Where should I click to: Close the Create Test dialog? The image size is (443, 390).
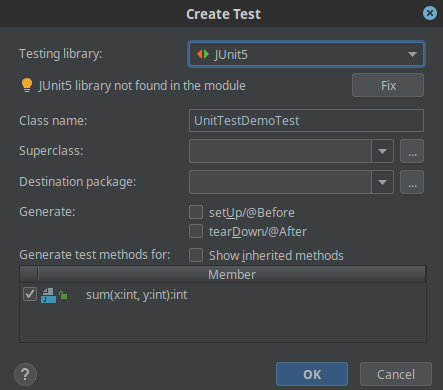pyautogui.click(x=430, y=13)
